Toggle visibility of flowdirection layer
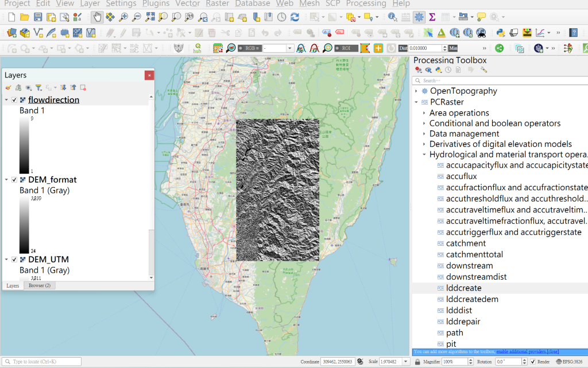 [14, 100]
